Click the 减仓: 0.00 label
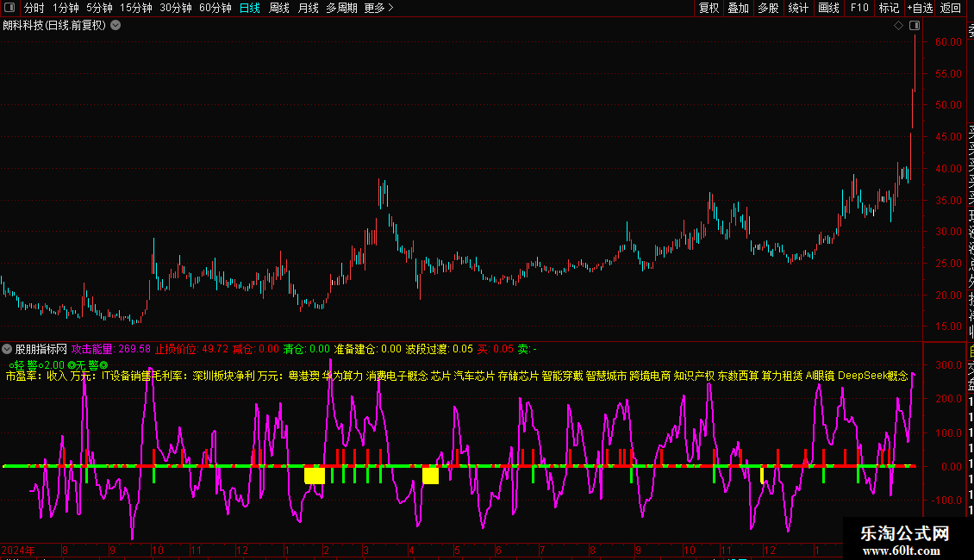Image resolution: width=974 pixels, height=560 pixels. click(256, 349)
